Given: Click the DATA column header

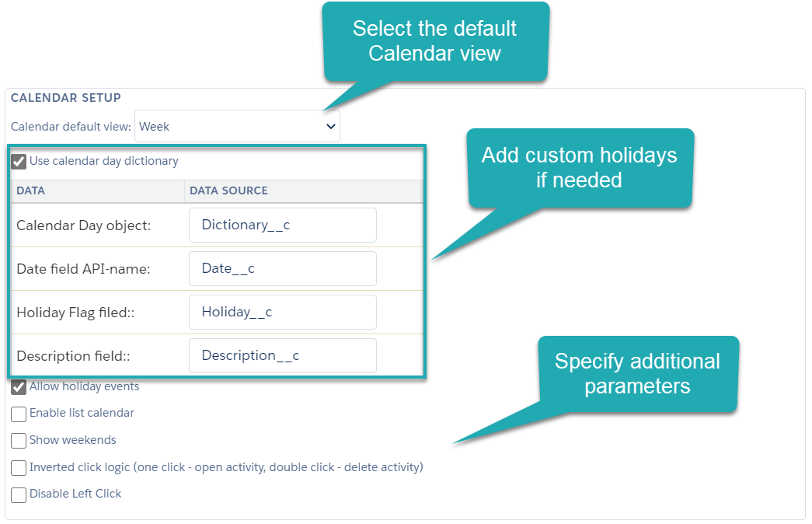Looking at the screenshot, I should point(30,190).
